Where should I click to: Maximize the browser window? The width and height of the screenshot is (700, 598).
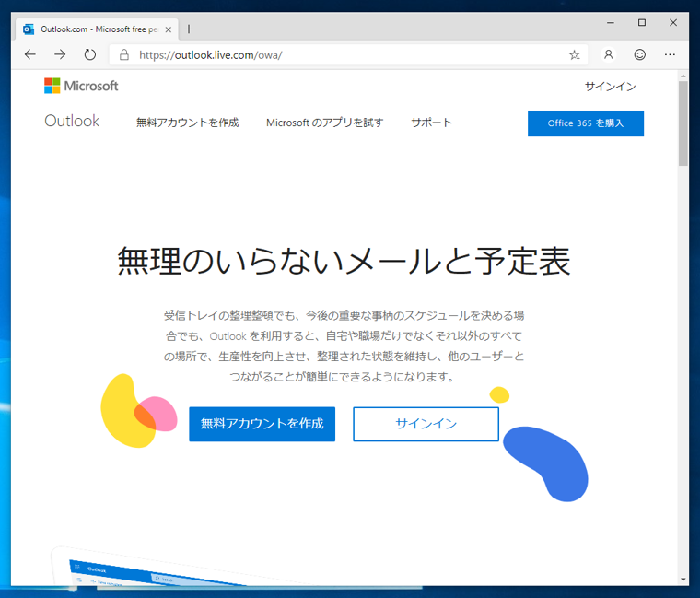[x=642, y=23]
